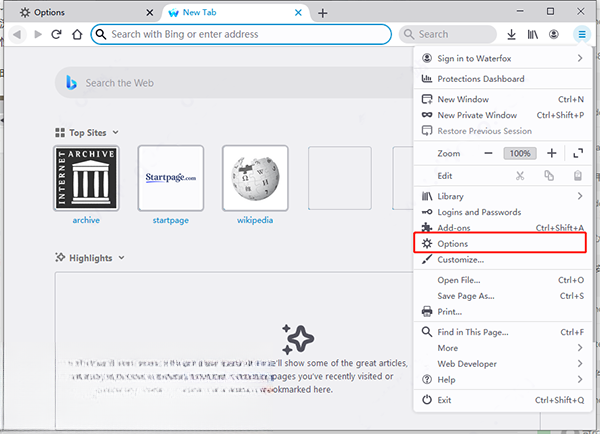
Task: Open Sign in to Waterfox submenu
Action: point(502,58)
